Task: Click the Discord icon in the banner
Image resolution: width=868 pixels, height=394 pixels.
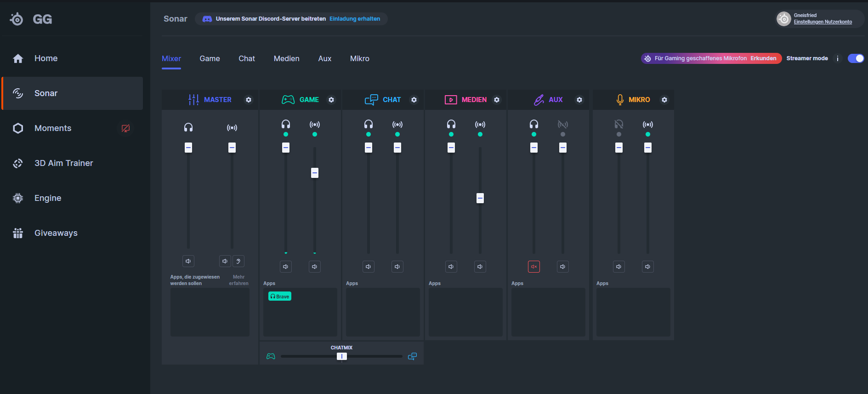Action: click(x=207, y=19)
